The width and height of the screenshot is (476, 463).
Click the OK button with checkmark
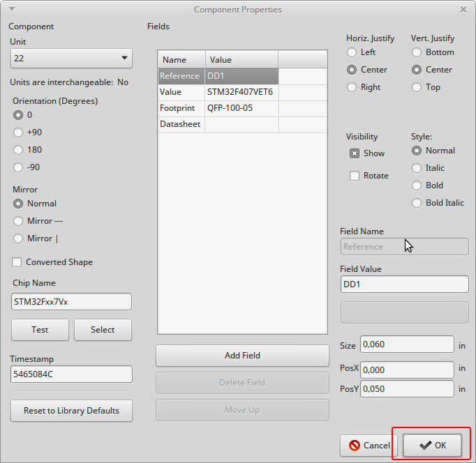pyautogui.click(x=432, y=445)
